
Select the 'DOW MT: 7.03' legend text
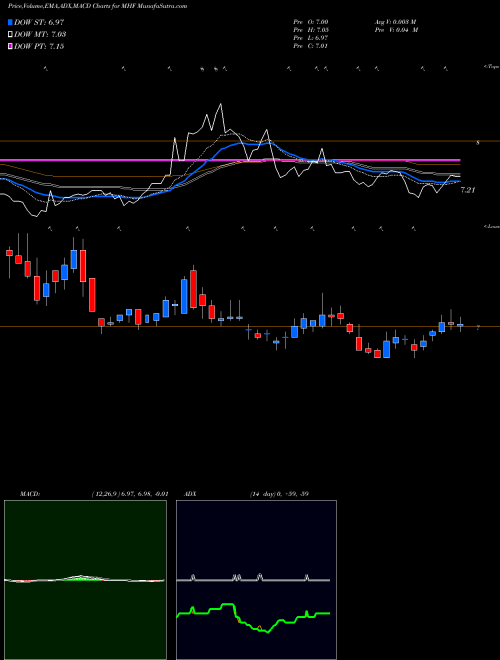tap(40, 35)
